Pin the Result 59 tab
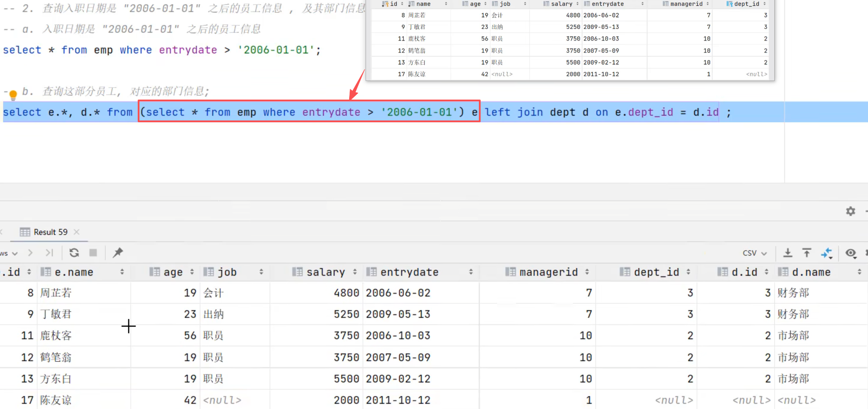 point(118,253)
